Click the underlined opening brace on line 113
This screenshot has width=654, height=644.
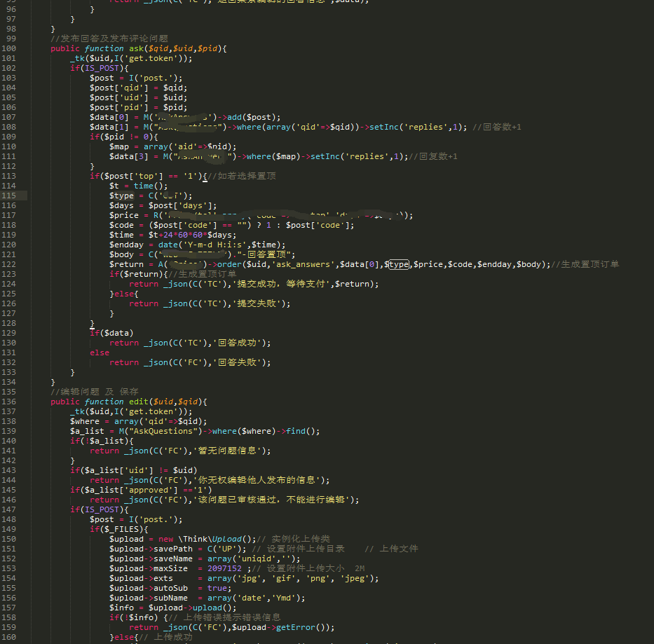coord(204,176)
